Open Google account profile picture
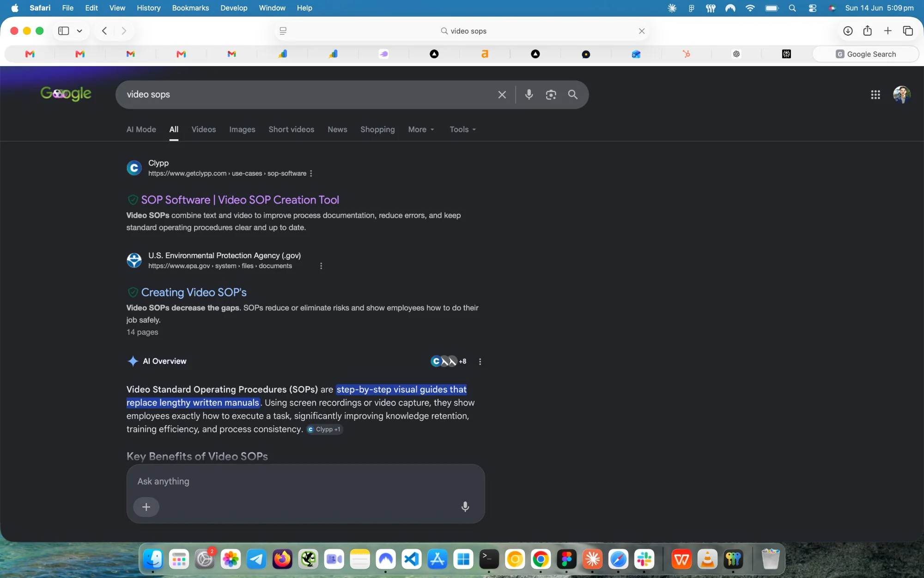Viewport: 924px width, 578px height. (x=901, y=95)
